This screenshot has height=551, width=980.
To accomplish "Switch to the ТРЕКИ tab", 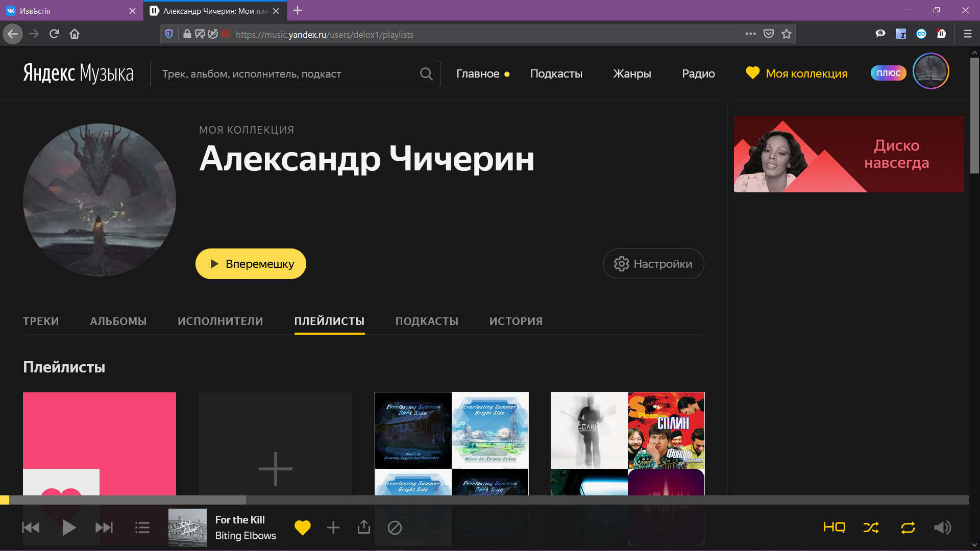I will click(41, 321).
